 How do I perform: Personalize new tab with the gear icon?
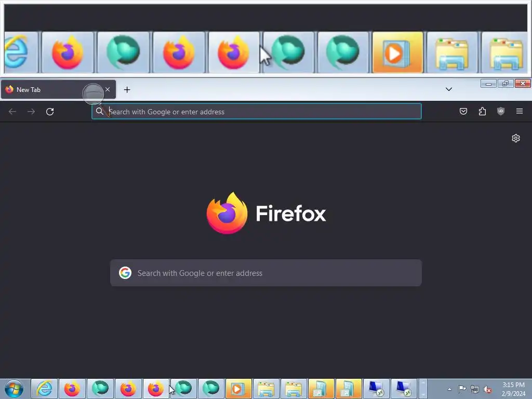(516, 138)
